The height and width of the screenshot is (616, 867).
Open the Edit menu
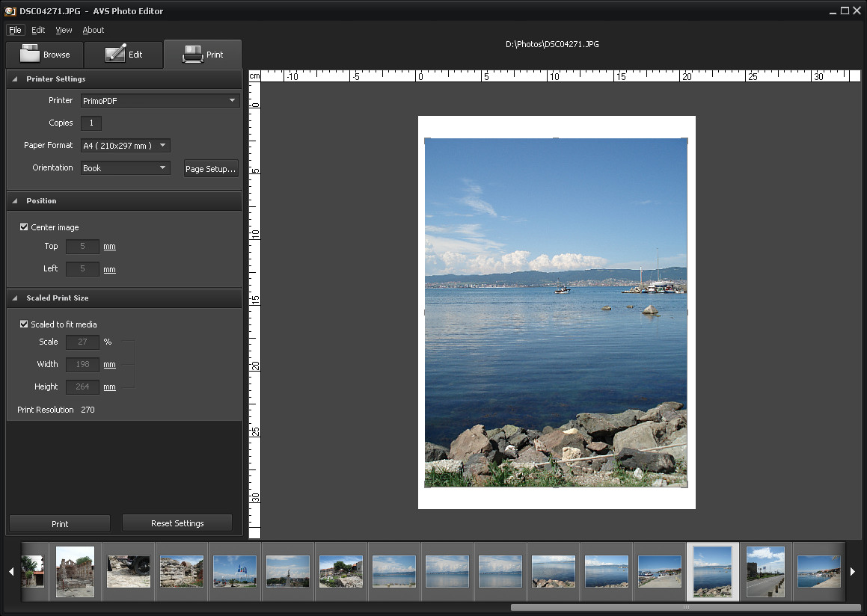point(38,30)
